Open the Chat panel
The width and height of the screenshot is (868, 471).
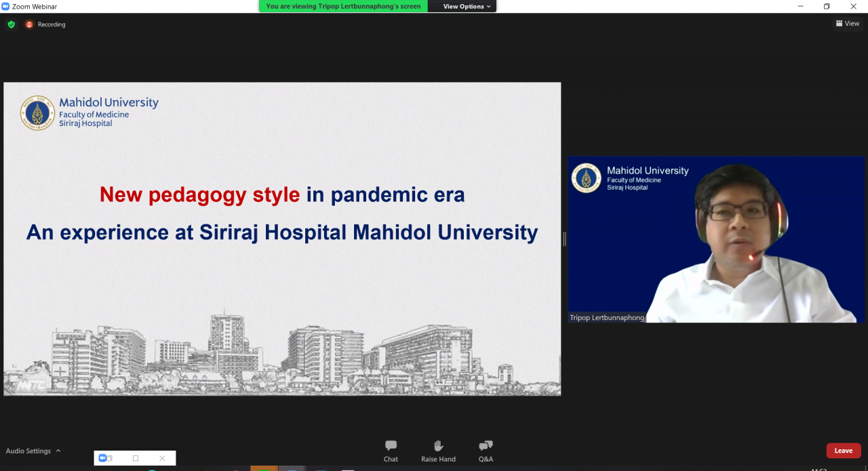point(391,451)
